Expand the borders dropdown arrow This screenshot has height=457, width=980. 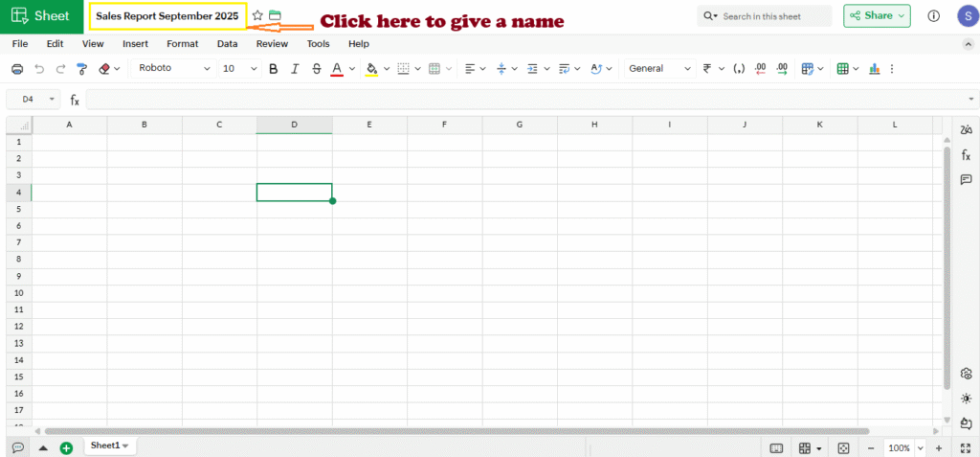[417, 69]
